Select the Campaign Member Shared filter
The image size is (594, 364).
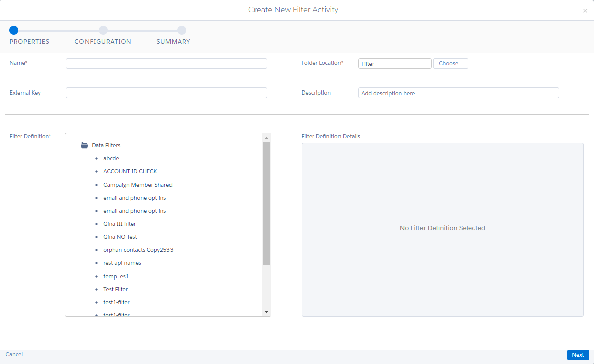[137, 185]
